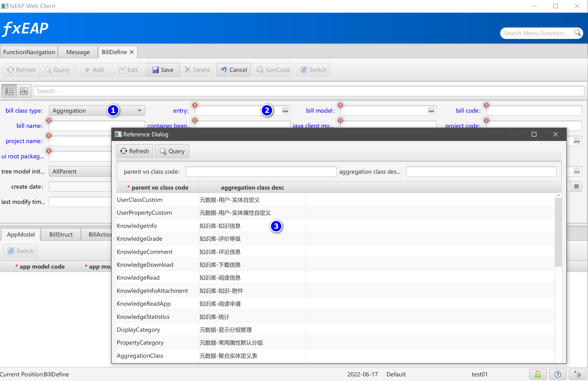Open the tree model init dropdown showing AllParent
Screen dimensions: 588x381
tap(80, 171)
